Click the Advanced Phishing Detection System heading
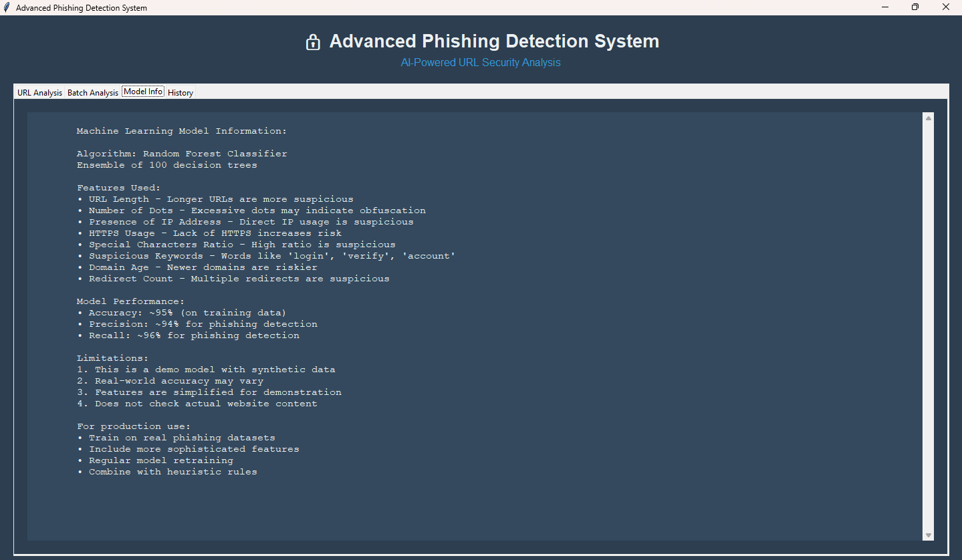The height and width of the screenshot is (560, 962). coord(494,41)
